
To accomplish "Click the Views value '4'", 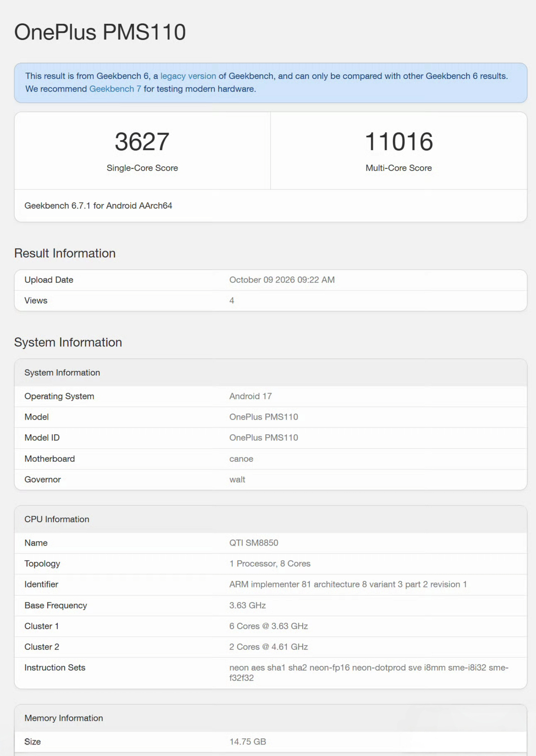I will (x=232, y=301).
